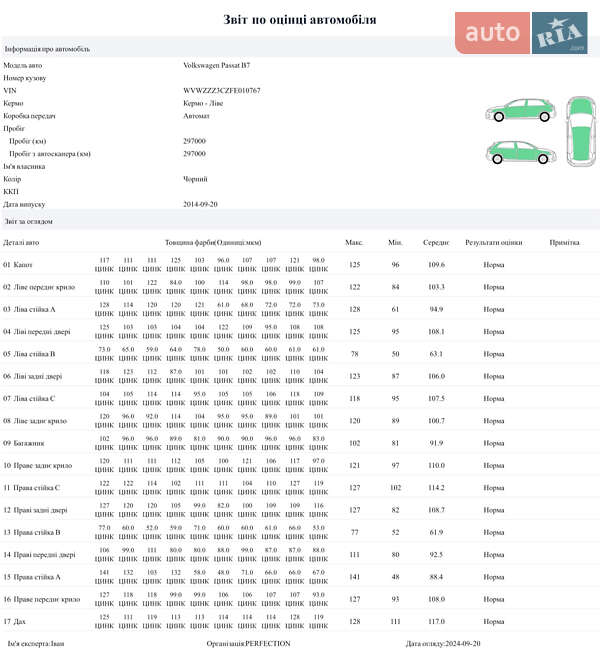Click the blue RIA star logo
This screenshot has height=658, width=600.
point(559,34)
